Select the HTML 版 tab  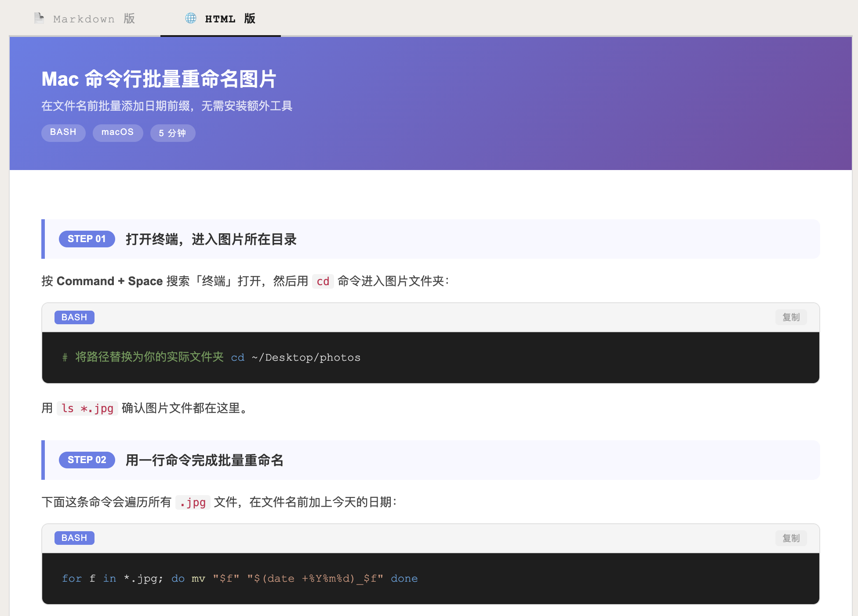221,18
